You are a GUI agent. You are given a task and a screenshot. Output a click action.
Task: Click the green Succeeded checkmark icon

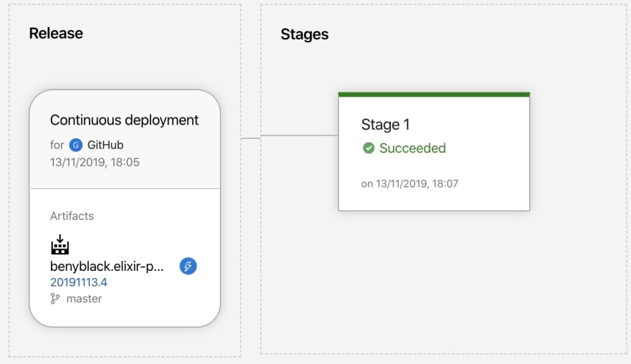pyautogui.click(x=369, y=148)
